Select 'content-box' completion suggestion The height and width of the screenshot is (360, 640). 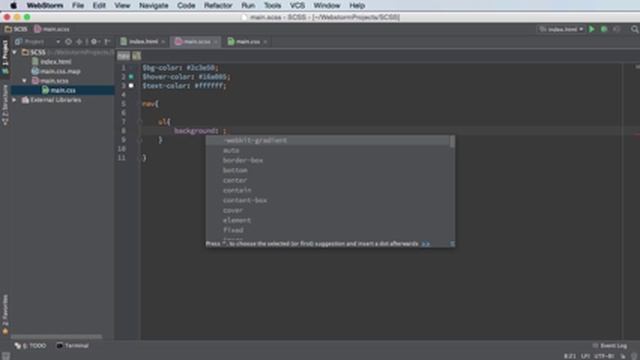[x=328, y=200]
